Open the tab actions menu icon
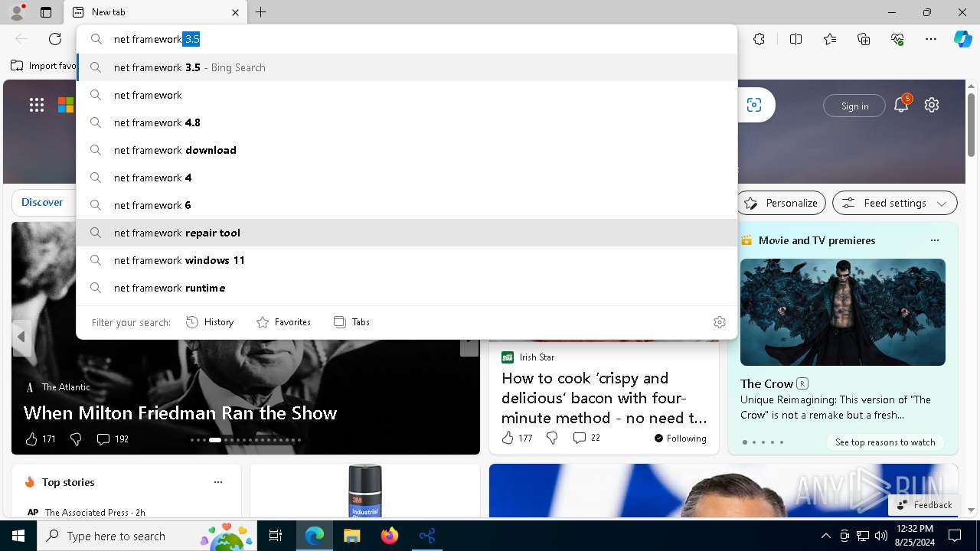Viewport: 980px width, 551px height. [46, 12]
